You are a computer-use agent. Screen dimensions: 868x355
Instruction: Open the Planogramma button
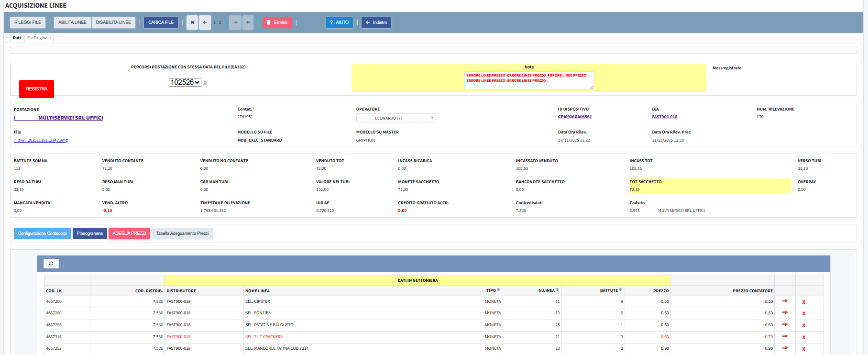tap(89, 233)
